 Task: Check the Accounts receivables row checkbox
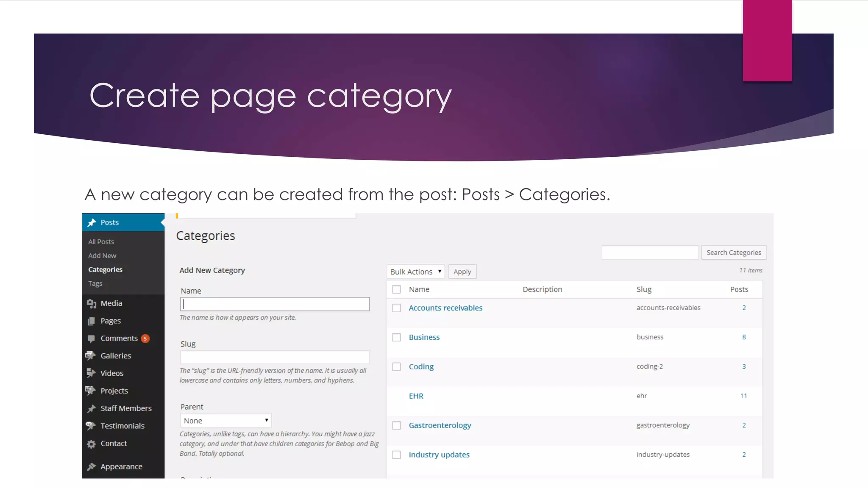(x=397, y=308)
